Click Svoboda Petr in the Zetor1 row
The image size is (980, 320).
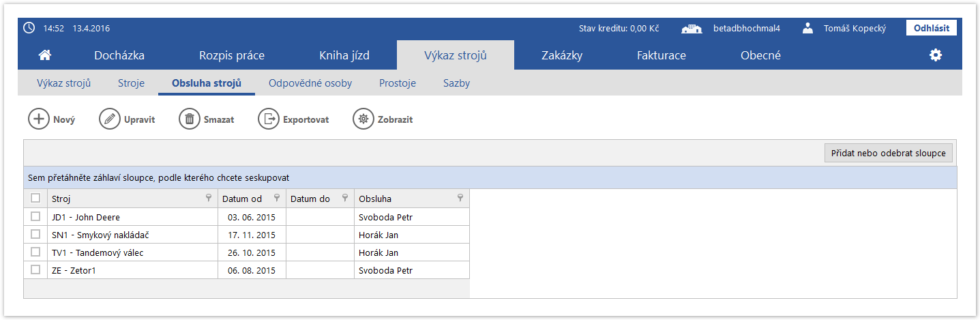pyautogui.click(x=385, y=270)
